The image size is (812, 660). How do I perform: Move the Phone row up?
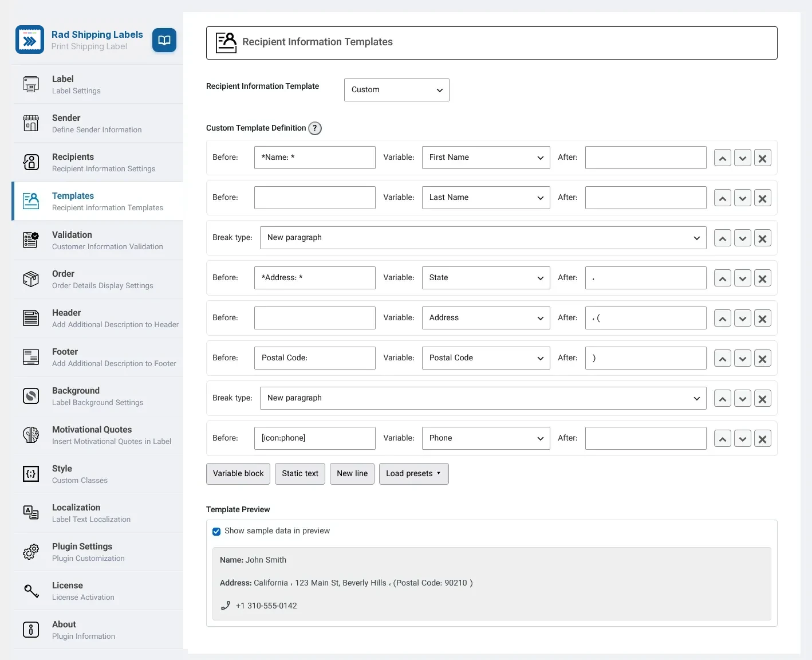tap(723, 439)
